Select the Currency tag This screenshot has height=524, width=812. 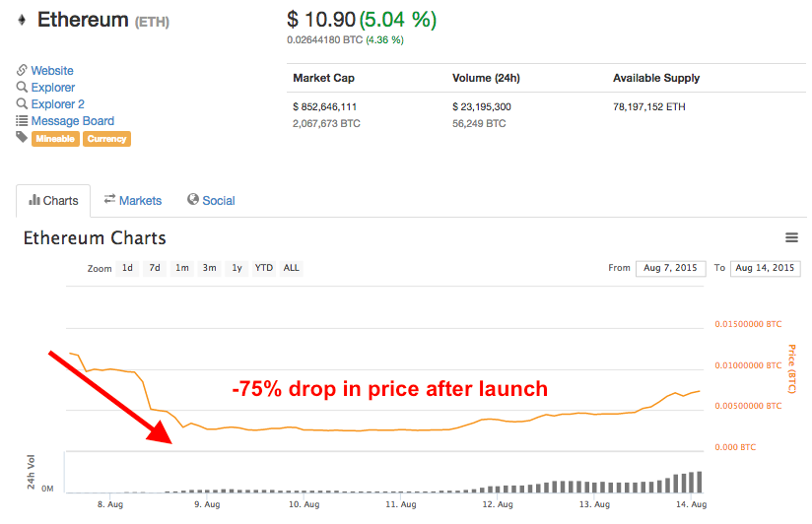pyautogui.click(x=106, y=139)
